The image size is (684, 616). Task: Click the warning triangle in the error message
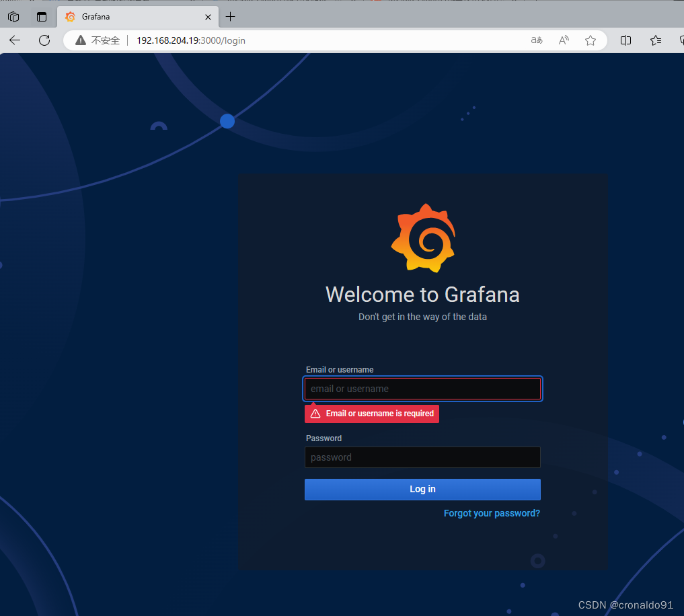point(315,414)
